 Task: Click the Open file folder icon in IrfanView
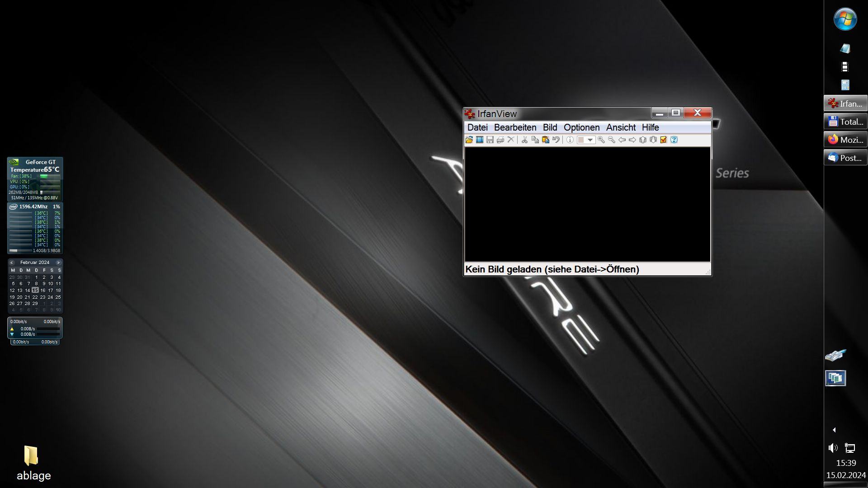[469, 140]
